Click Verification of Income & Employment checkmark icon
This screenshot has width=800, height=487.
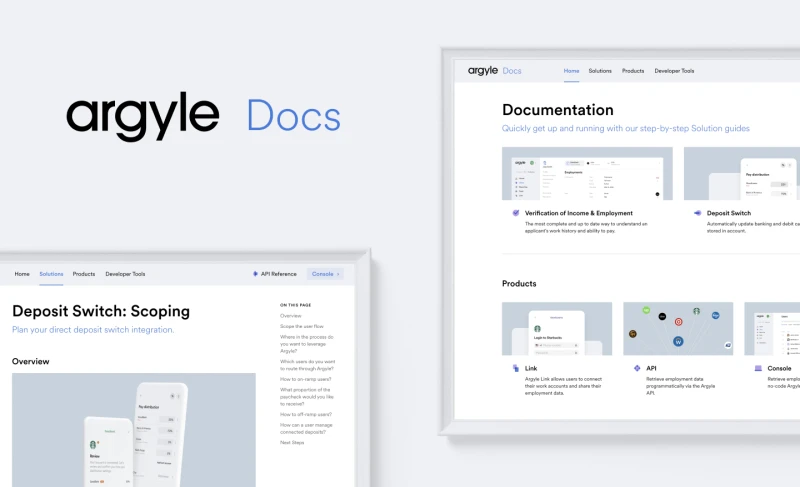click(515, 213)
